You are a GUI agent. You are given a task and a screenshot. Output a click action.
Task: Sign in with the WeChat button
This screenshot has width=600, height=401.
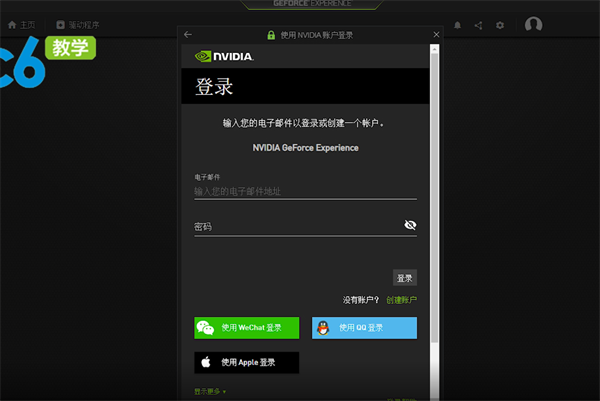point(247,328)
